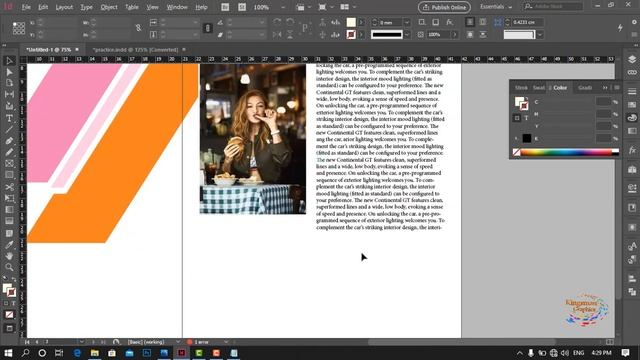Select the Hand tool
Image resolution: width=640 pixels, height=360 pixels.
click(x=9, y=256)
